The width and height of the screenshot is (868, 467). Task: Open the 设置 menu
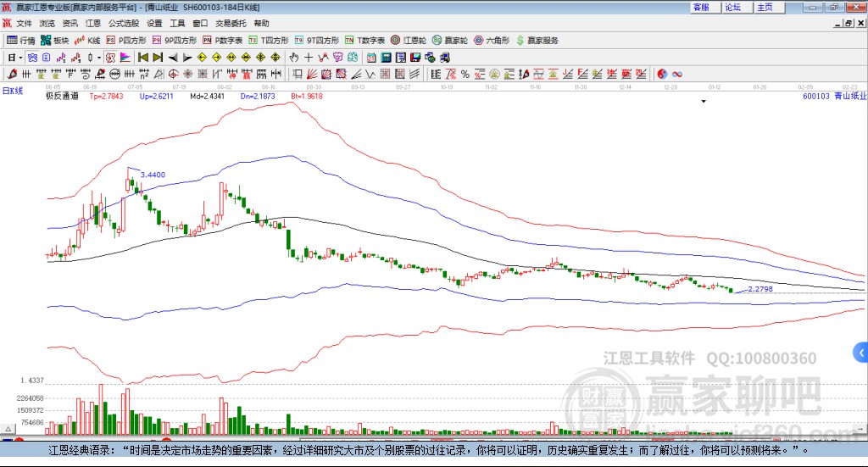[154, 23]
